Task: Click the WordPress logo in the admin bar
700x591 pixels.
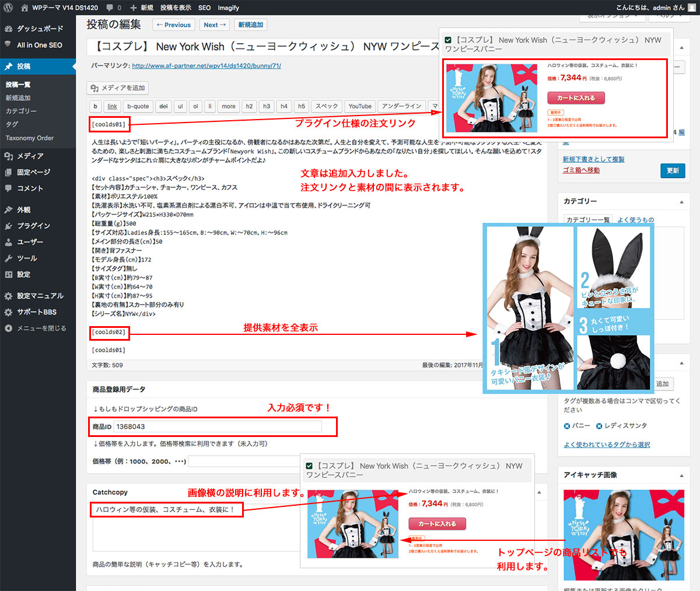Action: coord(7,8)
